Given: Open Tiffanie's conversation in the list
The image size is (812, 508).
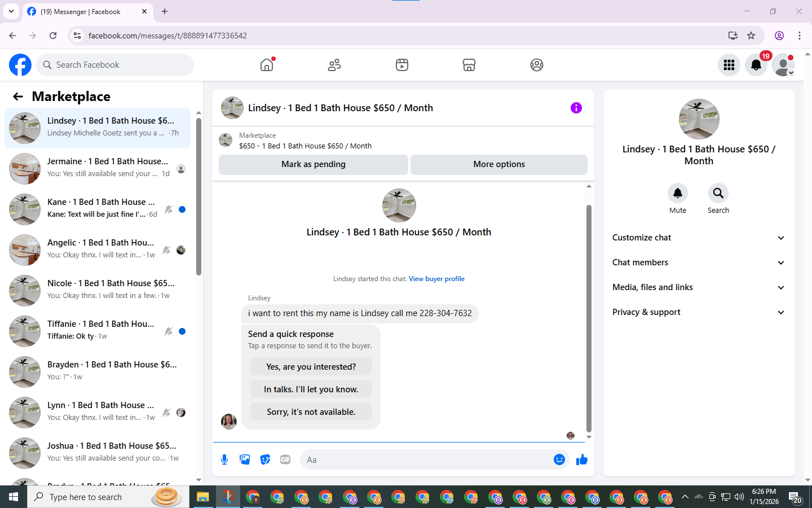Looking at the screenshot, I should [98, 331].
